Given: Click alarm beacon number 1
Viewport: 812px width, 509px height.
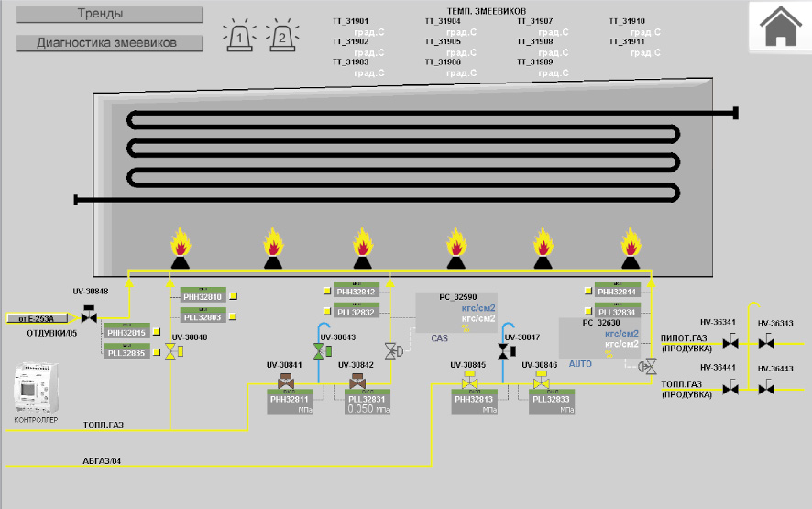Looking at the screenshot, I should pyautogui.click(x=239, y=36).
